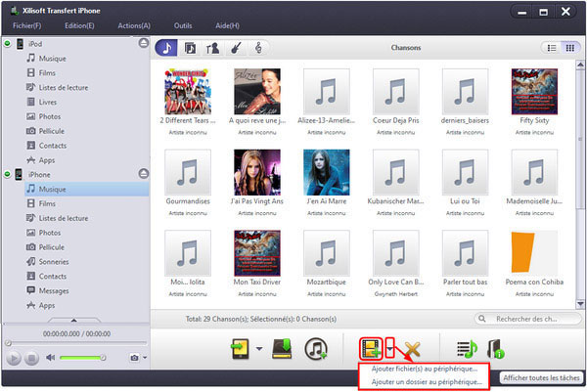587x392 pixels.
Task: Click the device info icon
Action: click(496, 349)
